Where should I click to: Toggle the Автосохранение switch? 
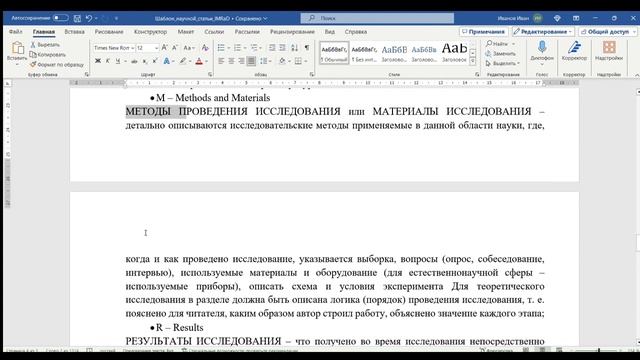click(x=60, y=18)
